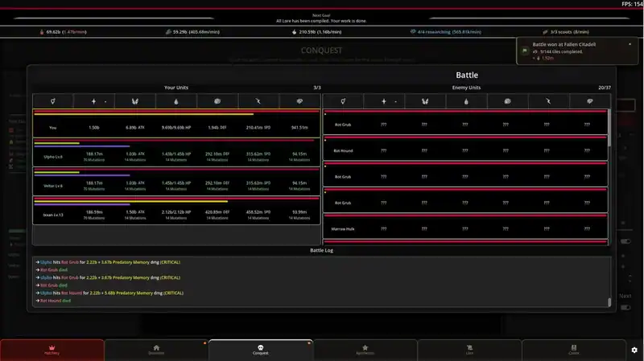
Task: Click the biomass resource icon in top bar
Action: [42, 31]
